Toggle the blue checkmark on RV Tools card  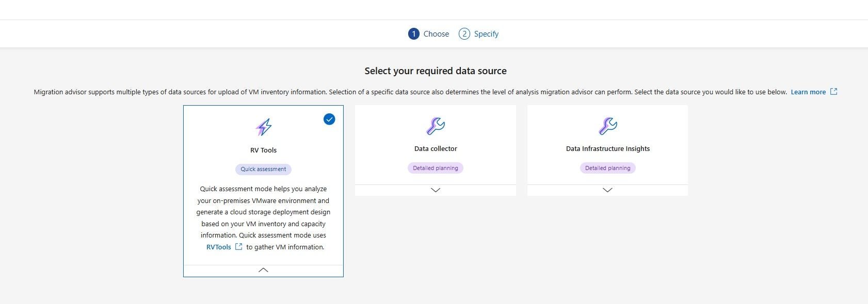click(329, 119)
